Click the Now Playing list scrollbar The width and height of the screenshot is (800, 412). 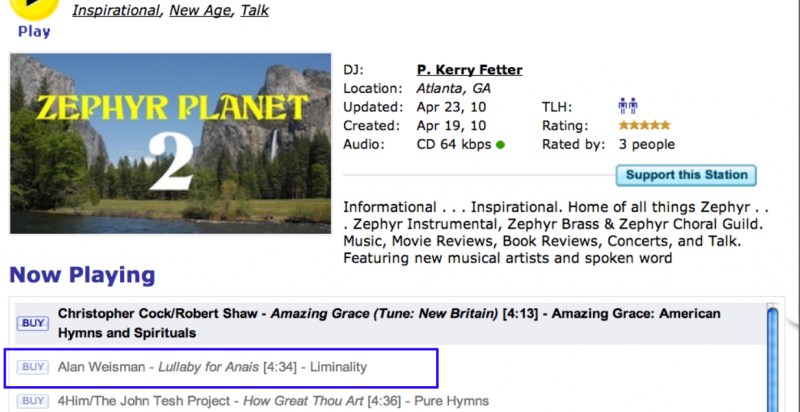click(x=771, y=360)
